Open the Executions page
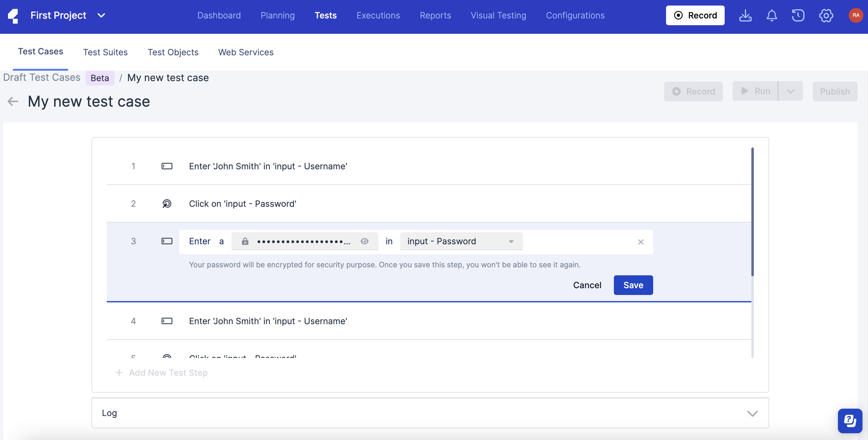Viewport: 868px width, 440px height. [x=378, y=16]
